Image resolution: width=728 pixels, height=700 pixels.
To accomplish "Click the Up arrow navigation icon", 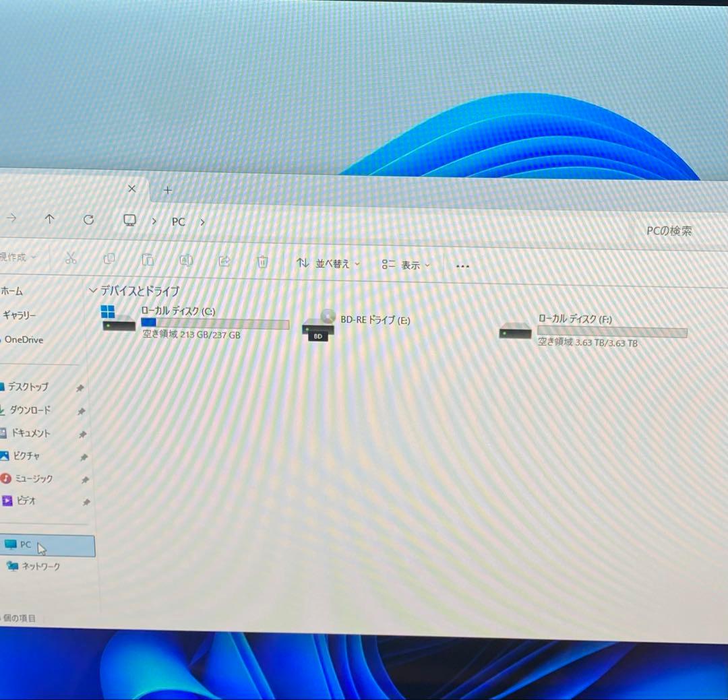I will (51, 218).
